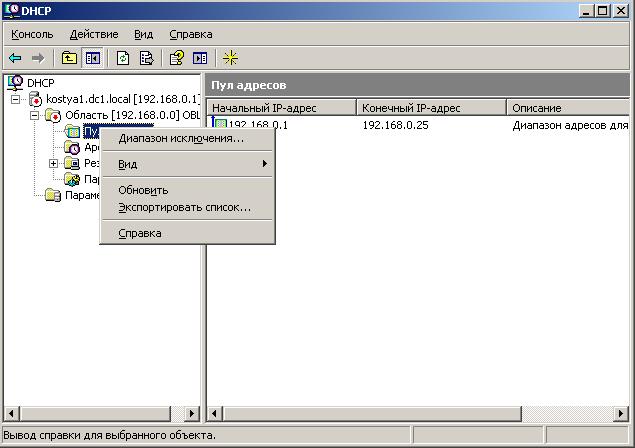Screen dimensions: 635x448
Task: Click the Export list toolbar icon
Action: click(146, 58)
